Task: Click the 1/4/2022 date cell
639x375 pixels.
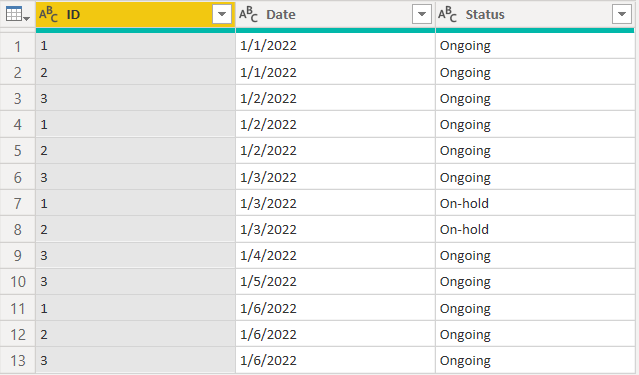Action: pos(335,256)
